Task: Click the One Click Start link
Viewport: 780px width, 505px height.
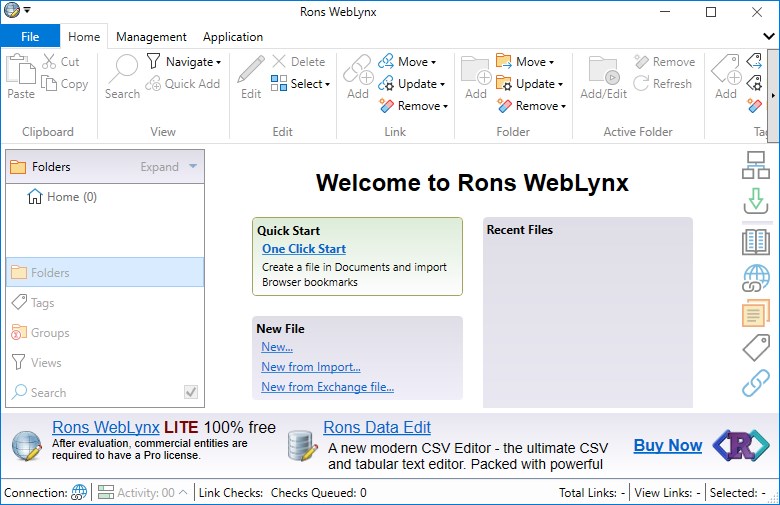Action: tap(304, 249)
